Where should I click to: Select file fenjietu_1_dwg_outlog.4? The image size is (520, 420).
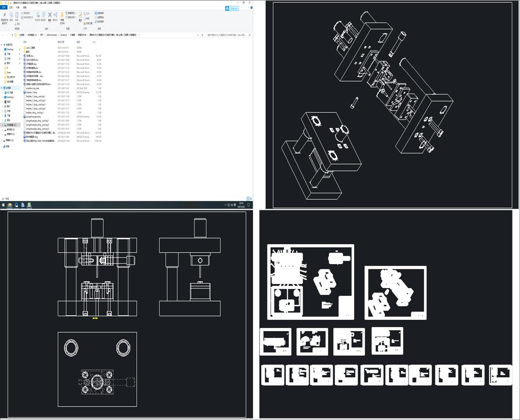36,109
